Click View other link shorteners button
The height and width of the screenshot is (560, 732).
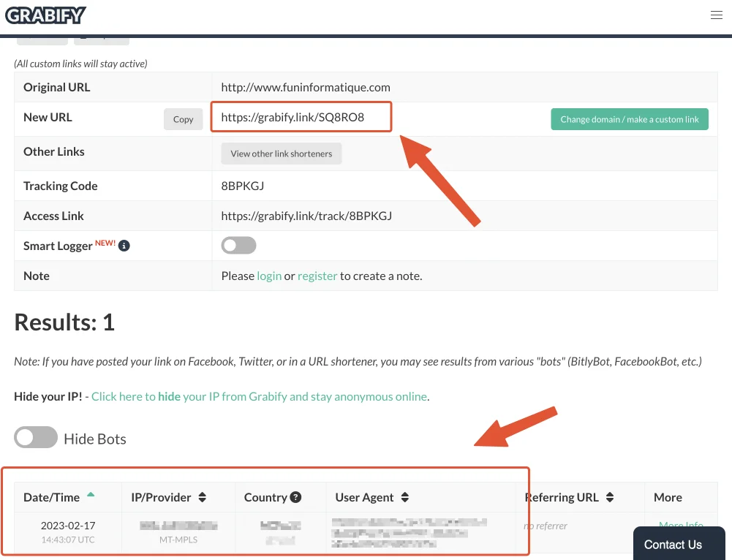pyautogui.click(x=281, y=154)
